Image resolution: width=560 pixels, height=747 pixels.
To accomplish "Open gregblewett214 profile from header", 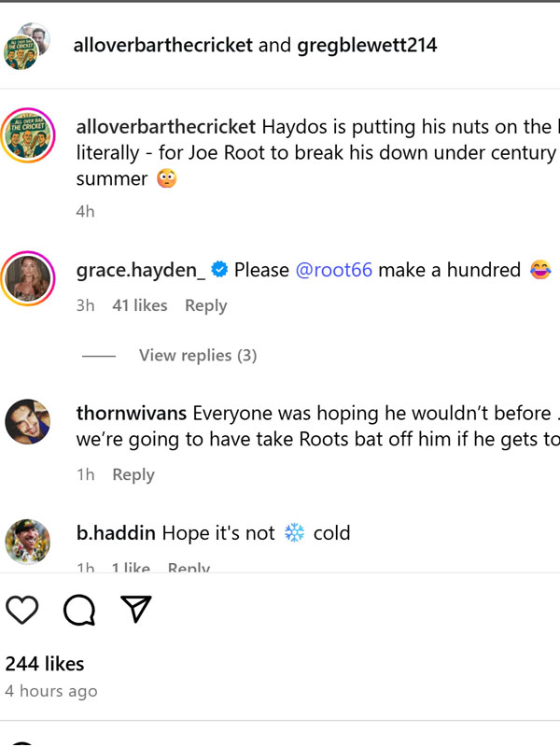I will pos(367,45).
